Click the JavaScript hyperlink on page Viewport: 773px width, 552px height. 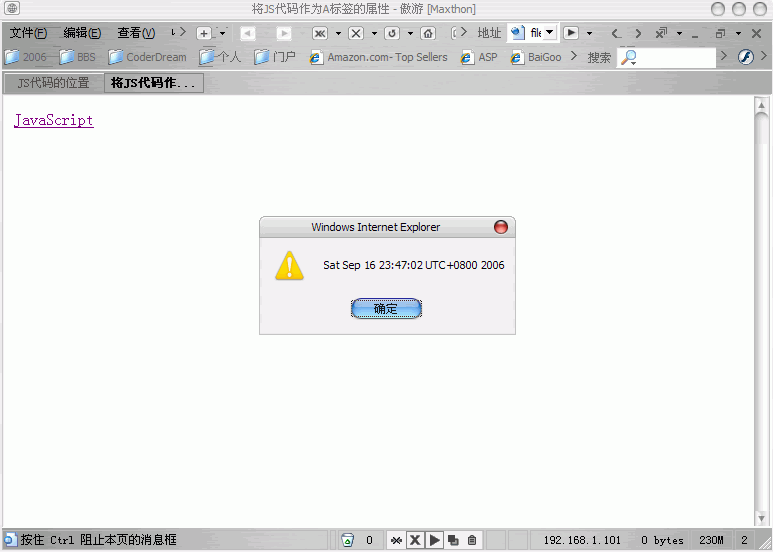[54, 120]
